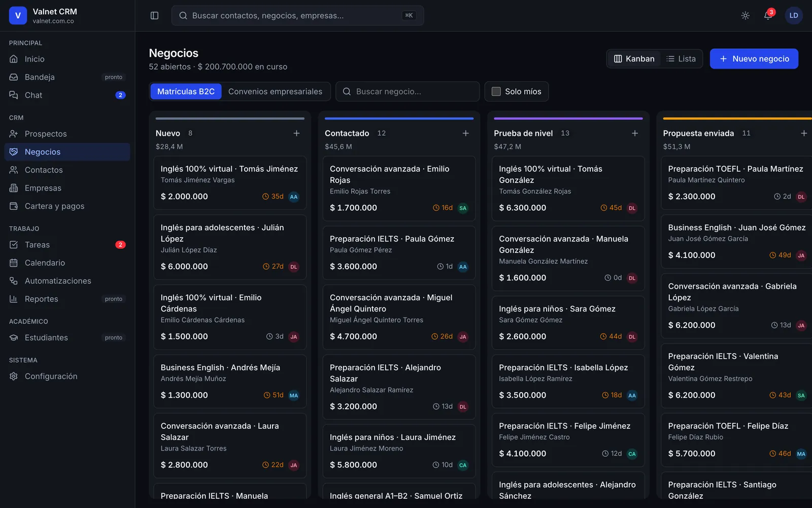Open the Felipe Jiménez IELTS deal card
The width and height of the screenshot is (812, 508).
point(568,440)
